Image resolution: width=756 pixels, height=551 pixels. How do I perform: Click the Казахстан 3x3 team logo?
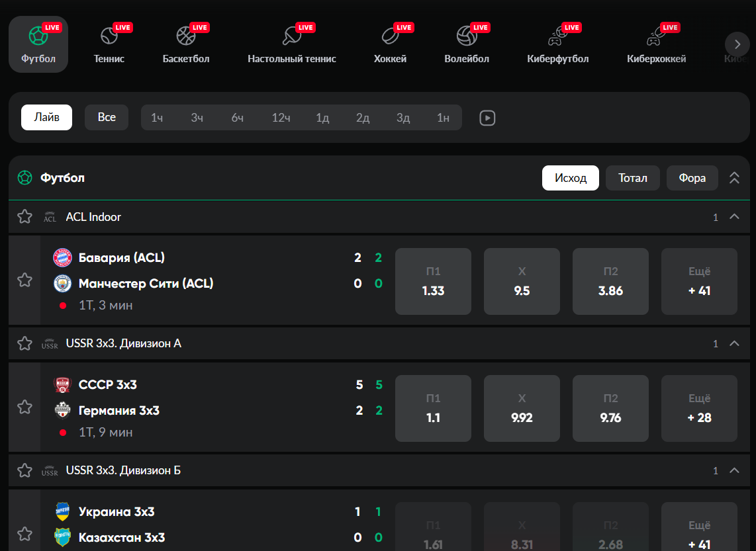(x=62, y=538)
